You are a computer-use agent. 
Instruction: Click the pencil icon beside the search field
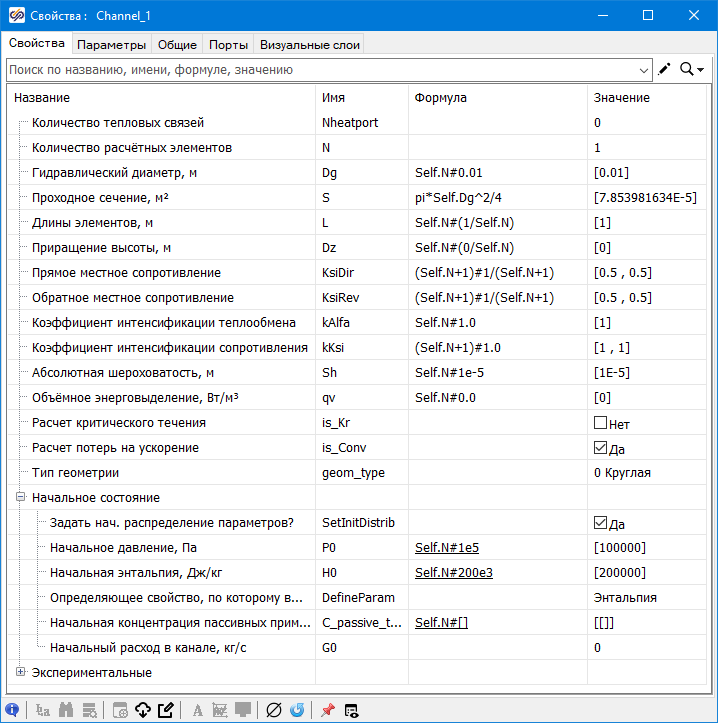[x=665, y=69]
